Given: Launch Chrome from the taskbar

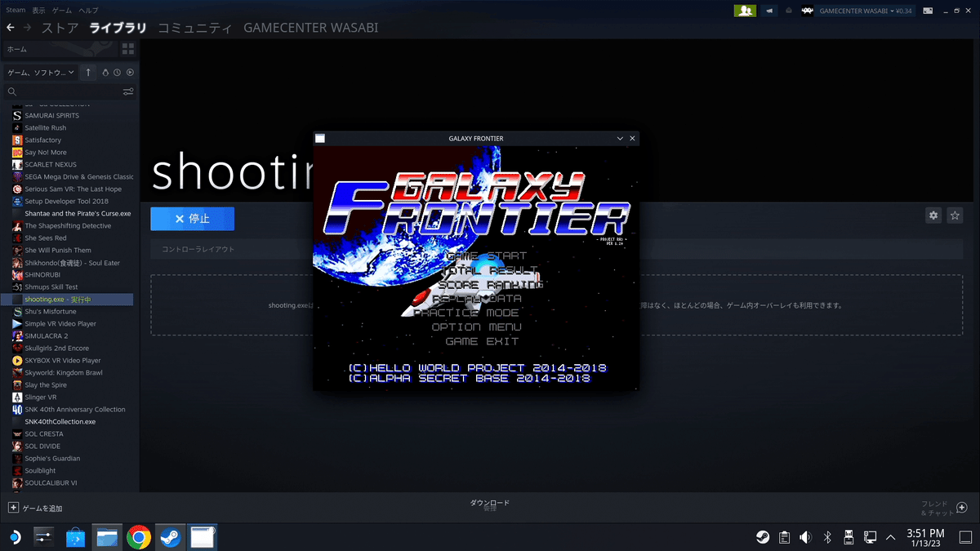Looking at the screenshot, I should 139,536.
